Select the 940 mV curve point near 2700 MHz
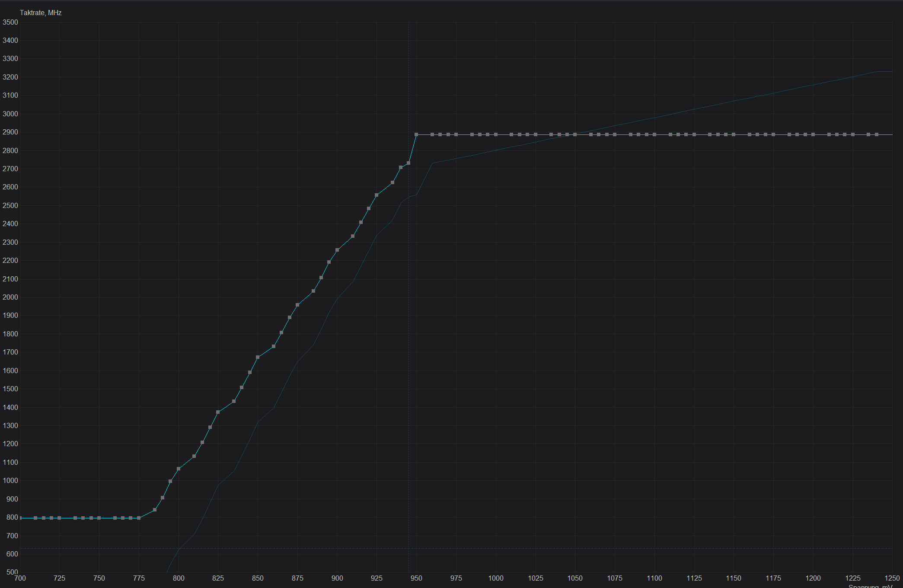 (x=401, y=167)
